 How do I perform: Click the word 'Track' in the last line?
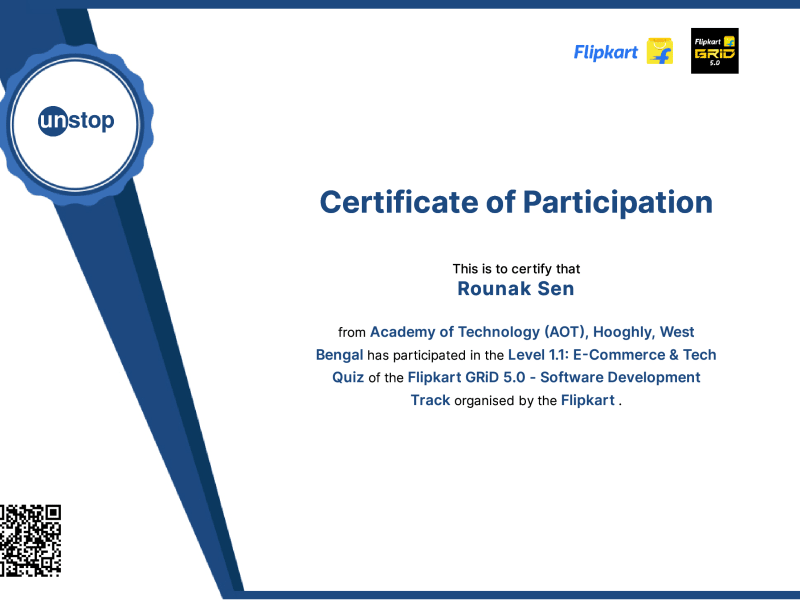click(x=430, y=400)
